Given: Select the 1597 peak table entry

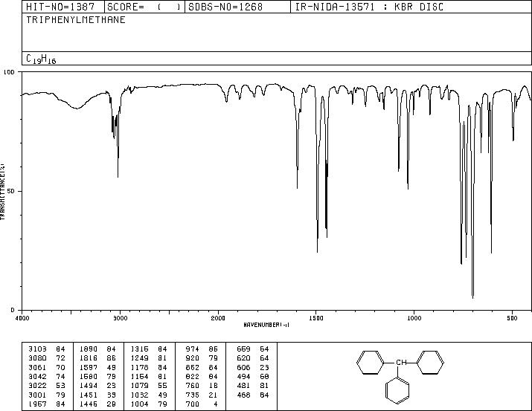Looking at the screenshot, I should [97, 367].
